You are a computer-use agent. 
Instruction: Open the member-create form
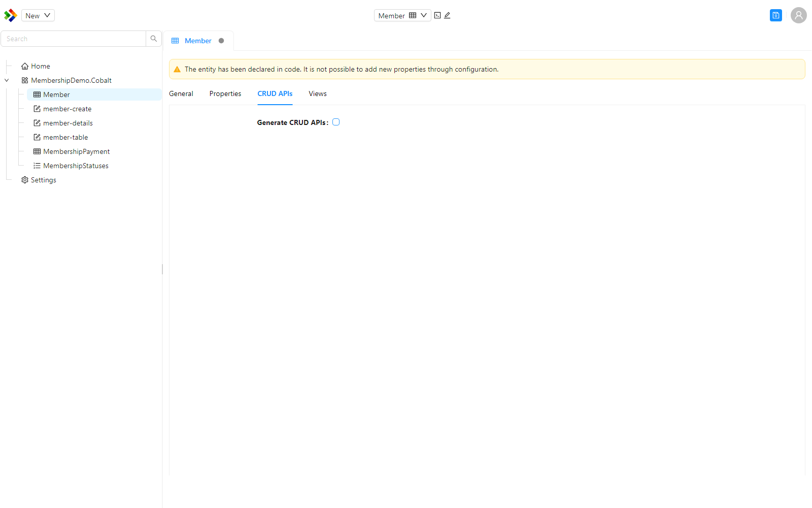coord(67,109)
